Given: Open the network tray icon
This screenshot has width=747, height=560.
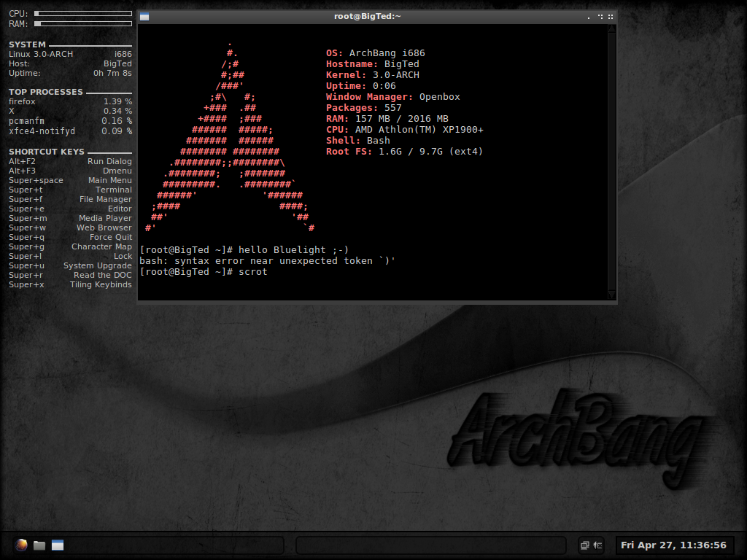Looking at the screenshot, I should click(584, 545).
